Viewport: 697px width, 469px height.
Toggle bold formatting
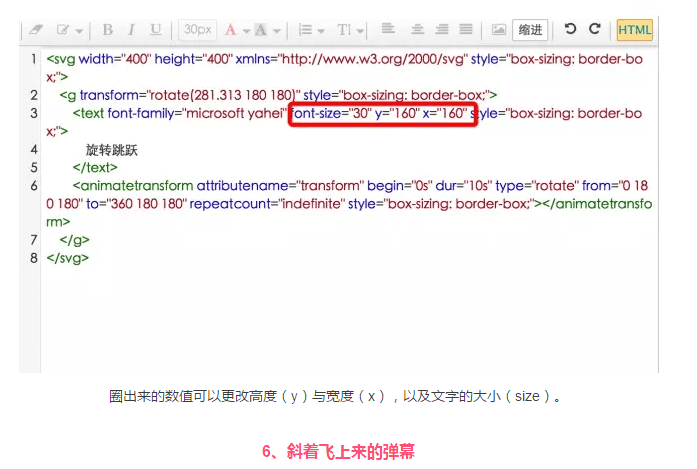(108, 30)
